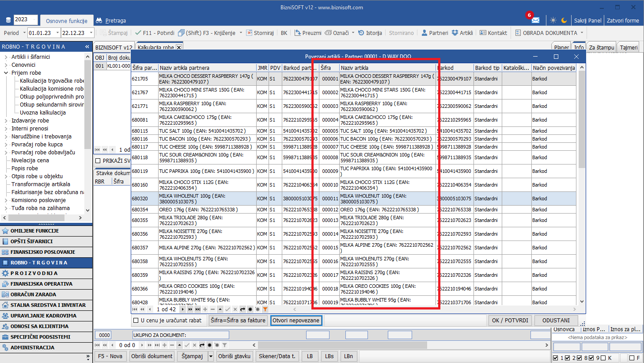Click the Obriši dokument button
Screen dimensions: 644x363
tap(152, 356)
